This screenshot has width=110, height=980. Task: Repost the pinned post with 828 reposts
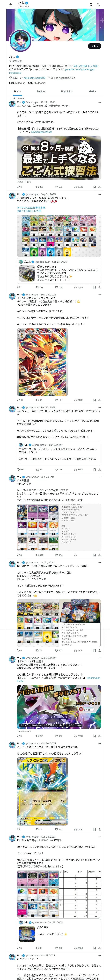click(x=37, y=187)
